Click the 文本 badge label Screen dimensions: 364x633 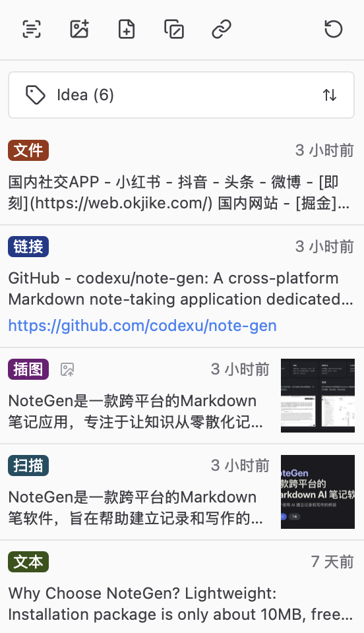[x=28, y=562]
